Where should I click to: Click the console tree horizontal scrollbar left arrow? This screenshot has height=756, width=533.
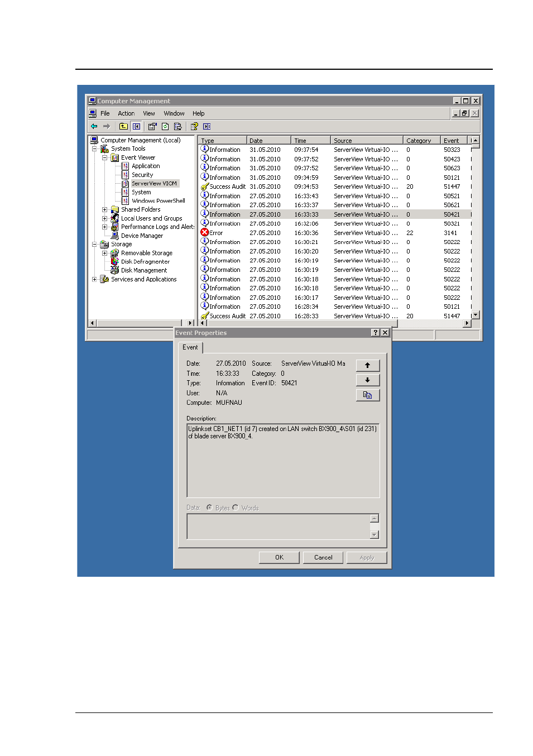coord(93,323)
